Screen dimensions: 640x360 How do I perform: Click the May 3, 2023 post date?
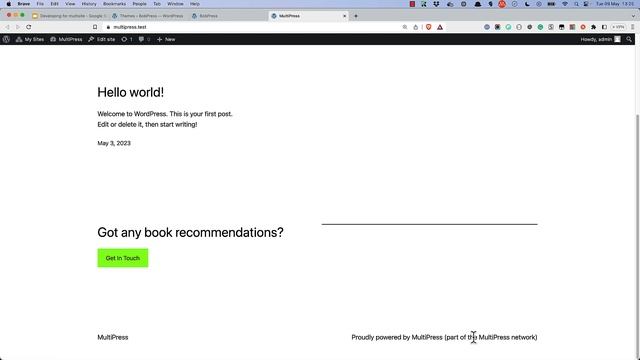[114, 143]
